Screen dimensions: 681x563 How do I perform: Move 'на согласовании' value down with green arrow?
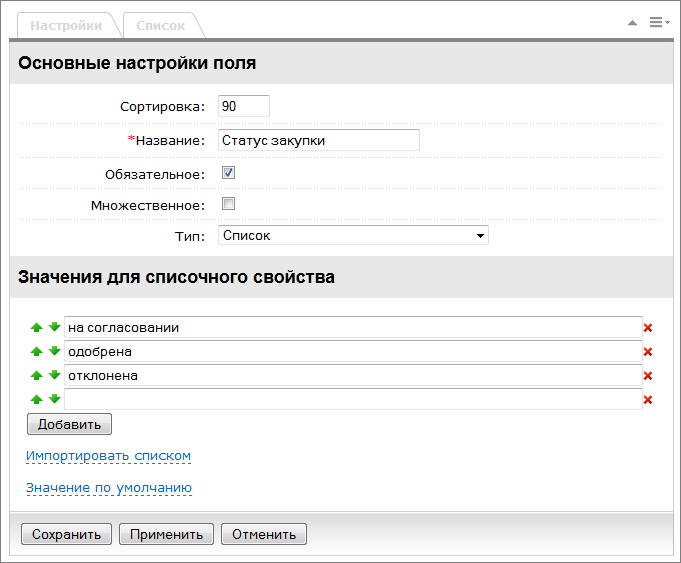(x=55, y=327)
